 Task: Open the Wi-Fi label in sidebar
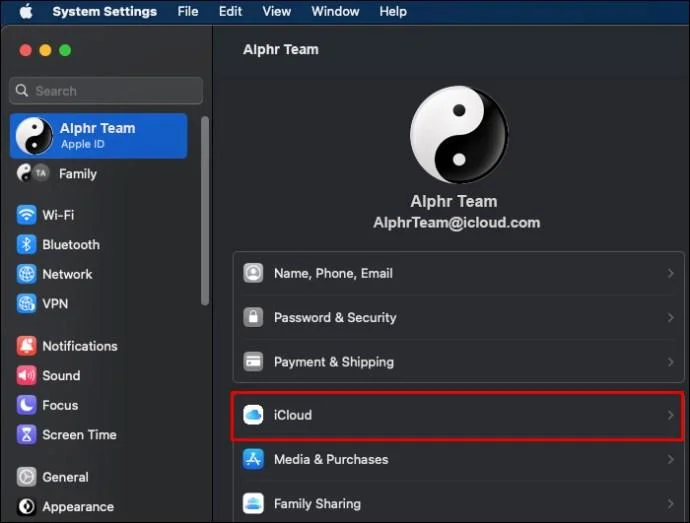58,215
